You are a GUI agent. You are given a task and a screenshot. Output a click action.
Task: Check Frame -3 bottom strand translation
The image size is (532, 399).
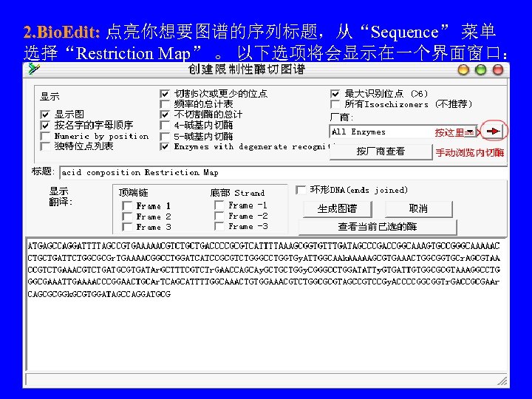point(219,226)
